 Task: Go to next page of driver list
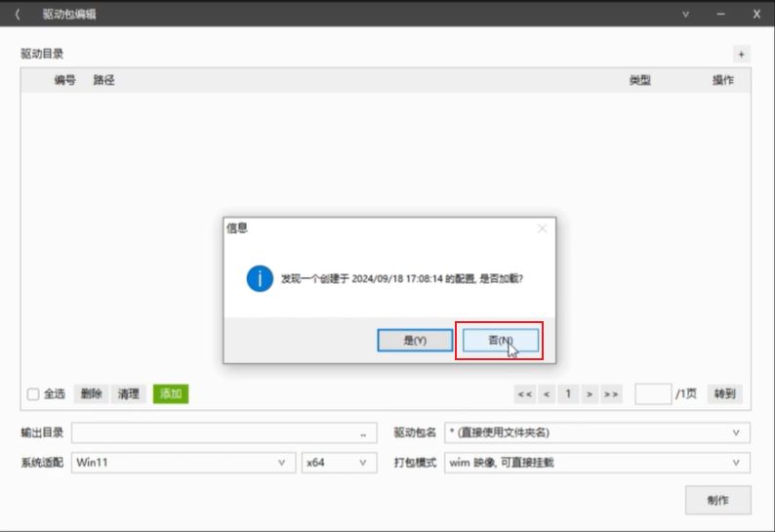point(589,394)
